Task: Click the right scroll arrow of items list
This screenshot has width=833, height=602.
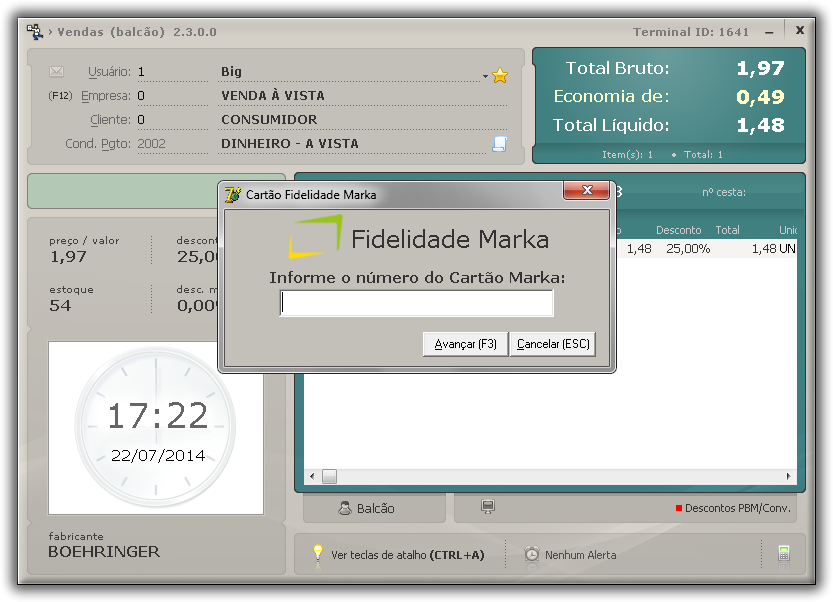Action: coord(788,476)
